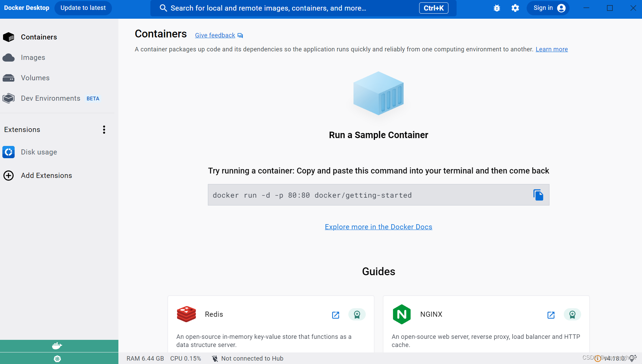Open the troubleshoot bug icon

click(x=497, y=8)
